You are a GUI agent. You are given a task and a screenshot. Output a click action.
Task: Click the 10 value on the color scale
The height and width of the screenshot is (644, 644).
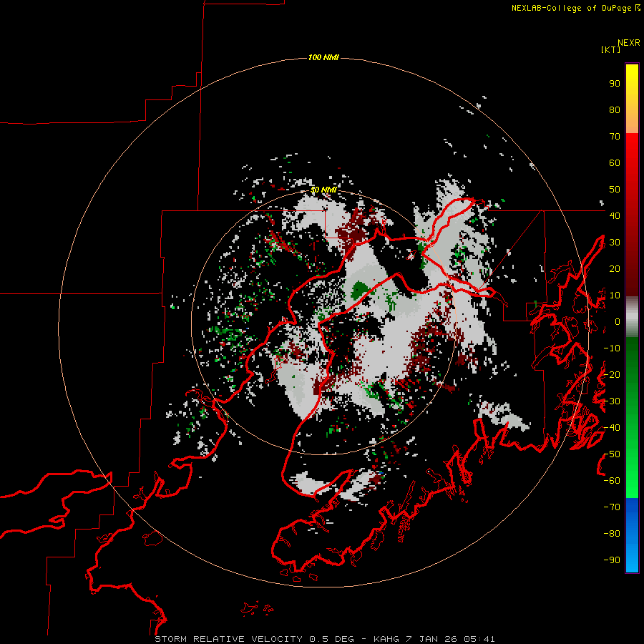click(x=615, y=296)
